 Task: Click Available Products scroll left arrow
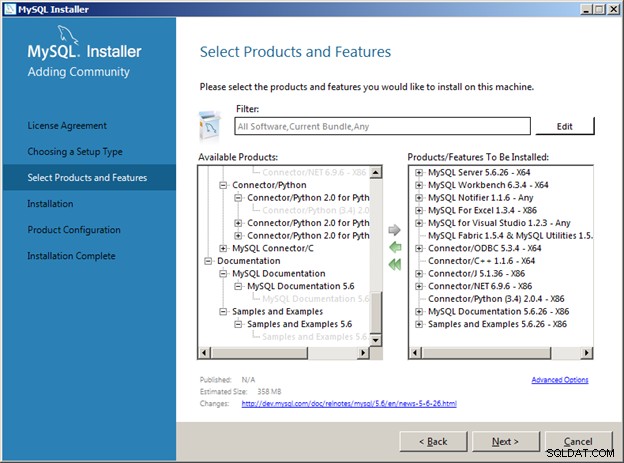205,353
